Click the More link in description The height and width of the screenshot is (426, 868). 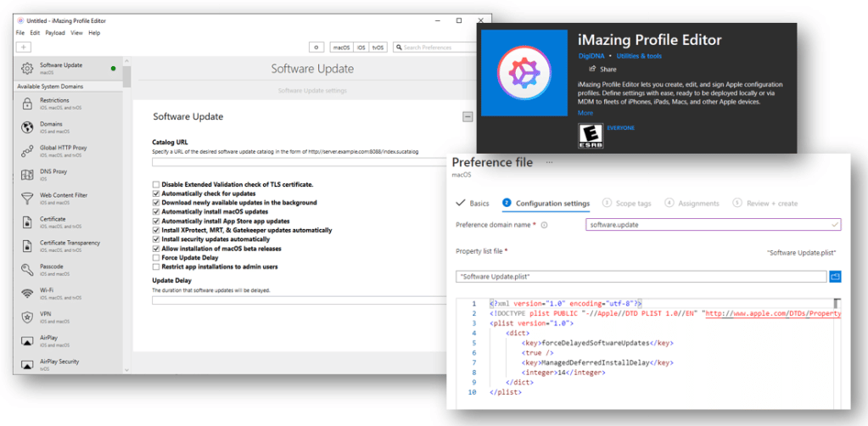[585, 113]
